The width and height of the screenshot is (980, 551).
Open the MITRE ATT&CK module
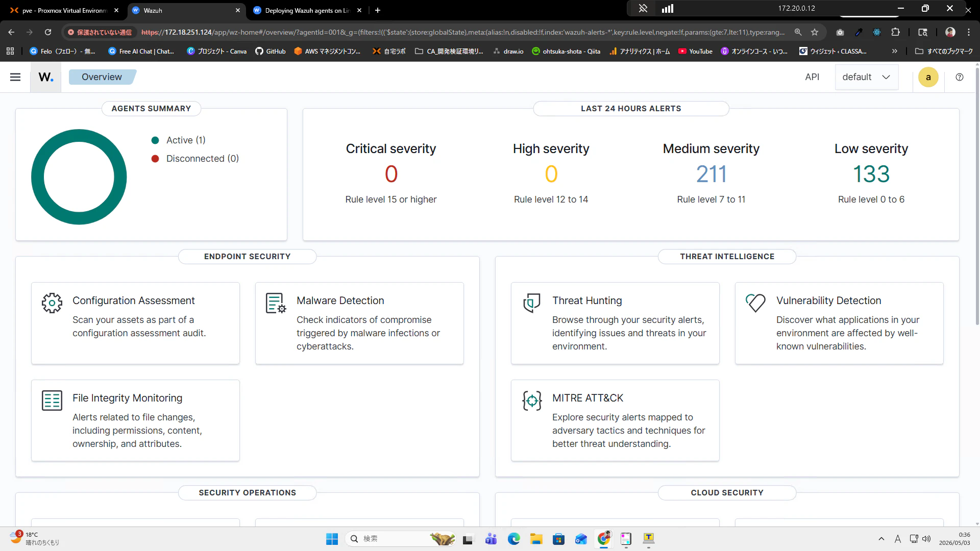tap(615, 420)
